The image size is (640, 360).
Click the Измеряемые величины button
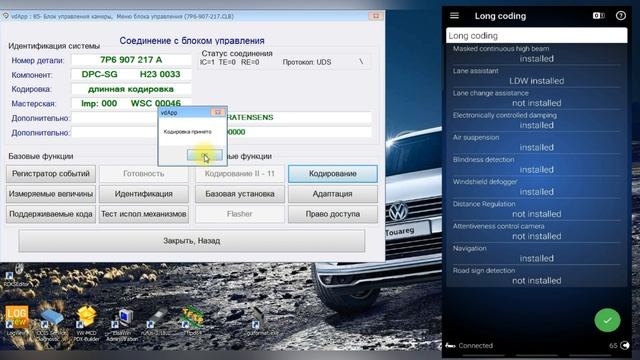pos(51,194)
